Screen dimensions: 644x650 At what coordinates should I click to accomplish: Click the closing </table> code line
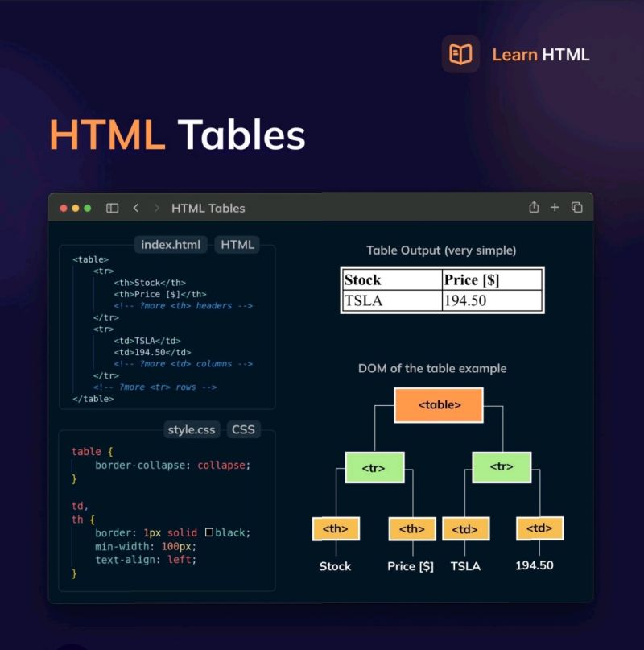pos(93,399)
